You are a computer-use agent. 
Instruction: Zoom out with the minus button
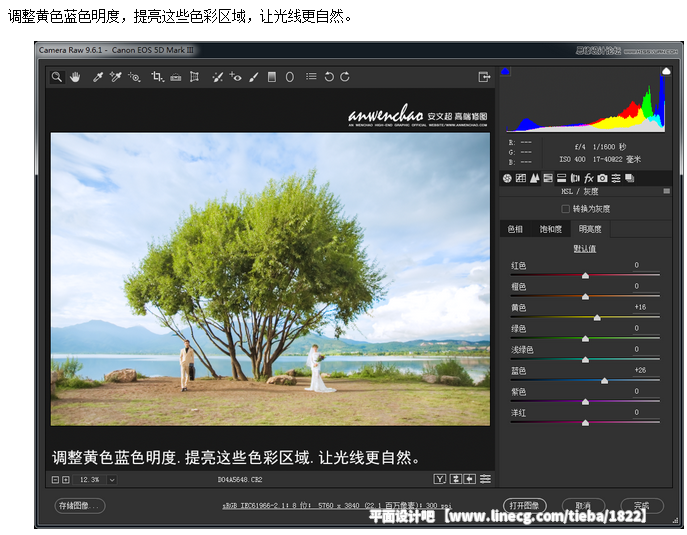pos(55,480)
